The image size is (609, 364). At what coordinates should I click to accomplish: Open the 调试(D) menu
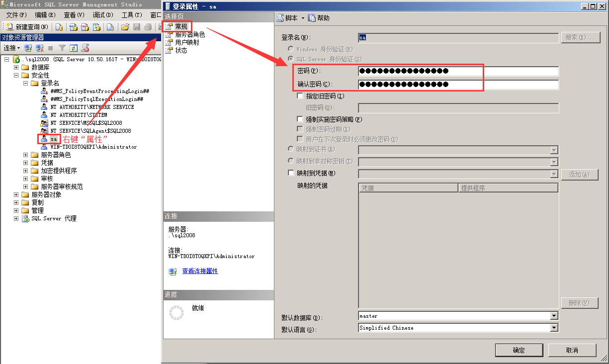click(x=102, y=15)
